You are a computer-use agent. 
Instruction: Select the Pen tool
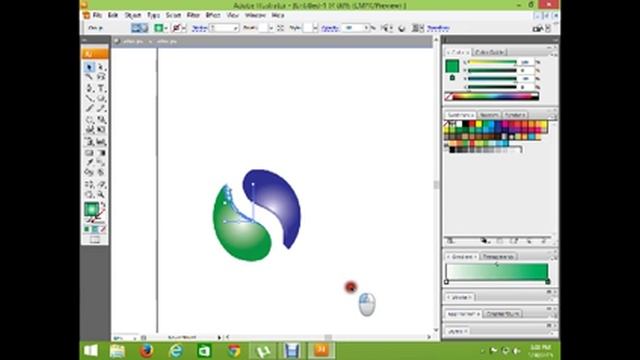coord(89,88)
